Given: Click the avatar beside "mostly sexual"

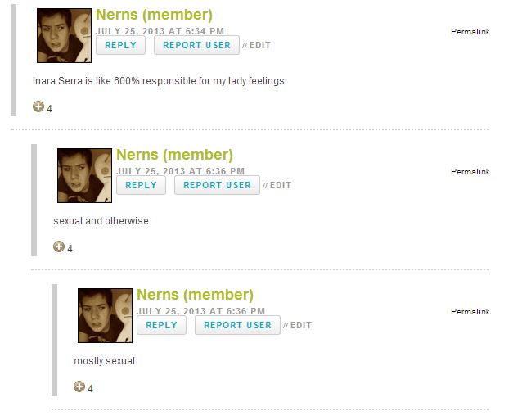Looking at the screenshot, I should pyautogui.click(x=105, y=316).
